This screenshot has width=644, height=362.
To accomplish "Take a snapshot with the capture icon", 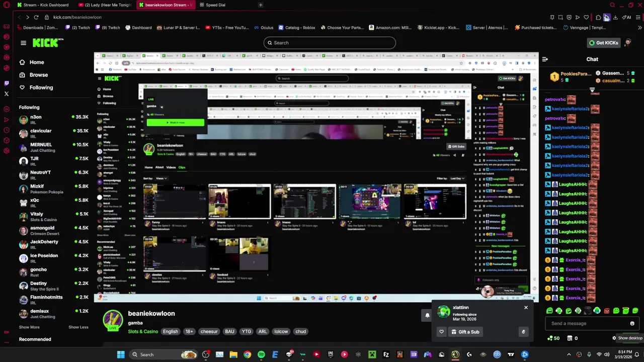I will click(560, 17).
